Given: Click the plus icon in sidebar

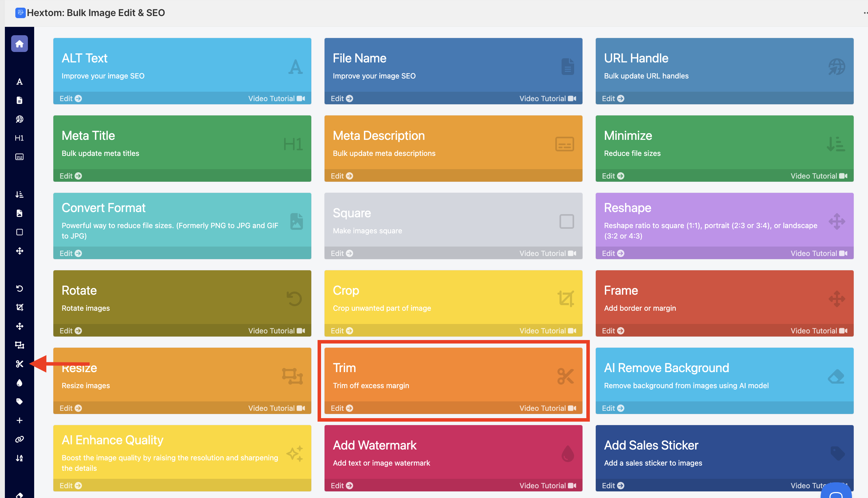Looking at the screenshot, I should point(20,421).
